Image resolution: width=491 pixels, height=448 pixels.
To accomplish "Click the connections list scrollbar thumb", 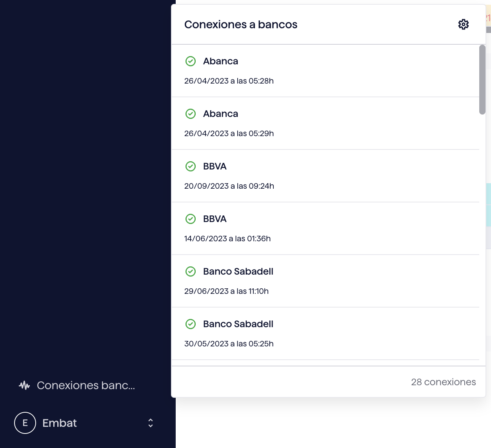I will [x=482, y=80].
